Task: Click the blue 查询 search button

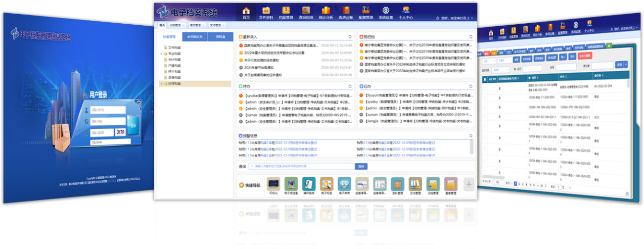Action: click(x=361, y=166)
